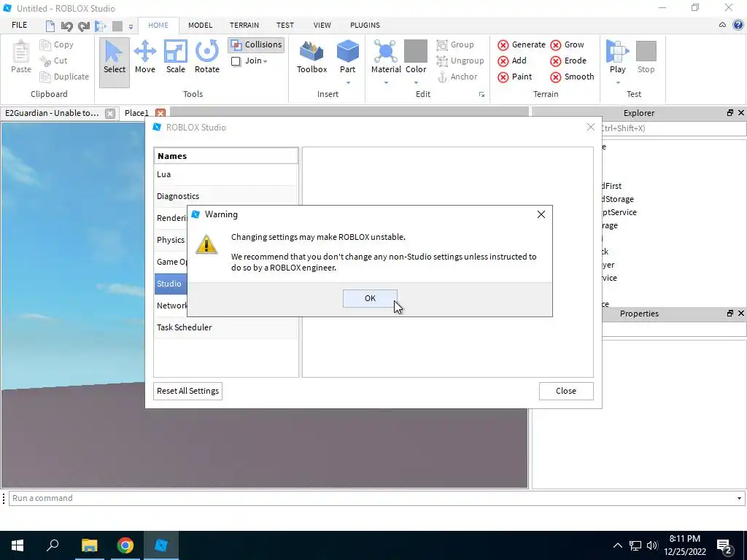Open the Help icon

(x=738, y=26)
